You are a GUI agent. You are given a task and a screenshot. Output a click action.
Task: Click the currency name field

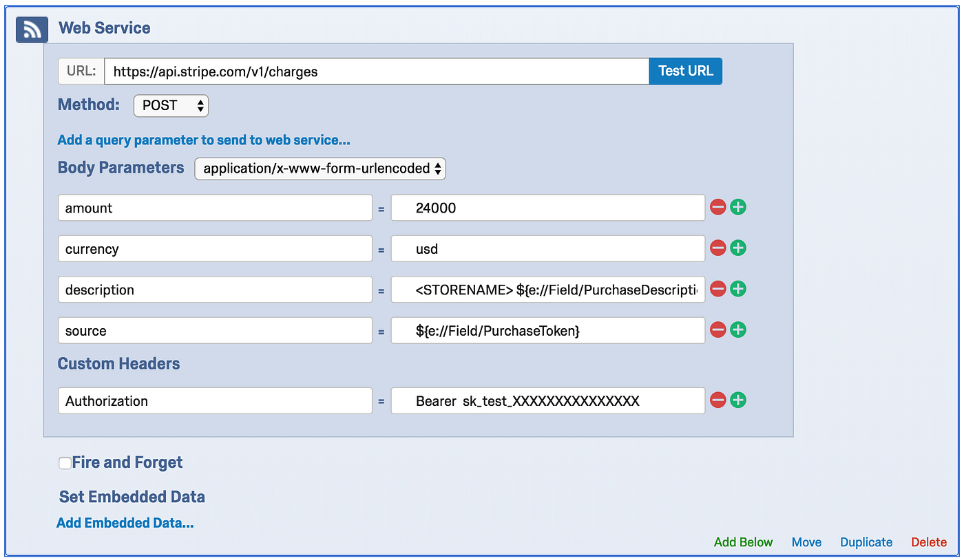(x=215, y=248)
